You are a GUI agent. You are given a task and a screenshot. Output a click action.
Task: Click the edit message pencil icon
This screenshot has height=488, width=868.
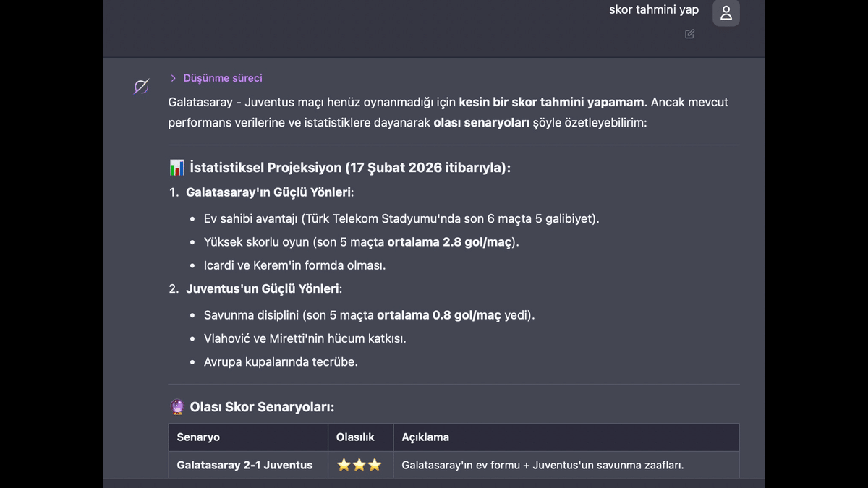(x=689, y=34)
